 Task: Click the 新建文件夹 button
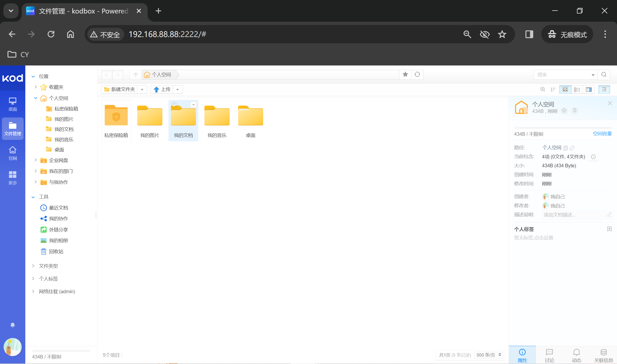[x=120, y=90]
